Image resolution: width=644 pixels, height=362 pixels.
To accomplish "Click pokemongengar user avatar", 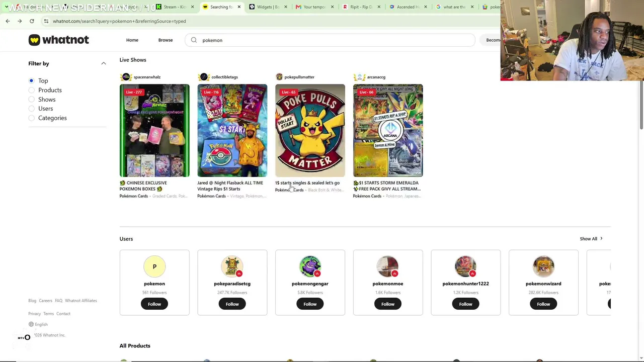I will (x=310, y=266).
